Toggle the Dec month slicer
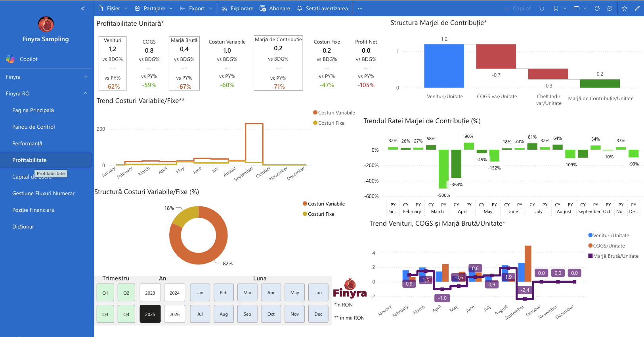The width and height of the screenshot is (644, 337). [x=319, y=314]
